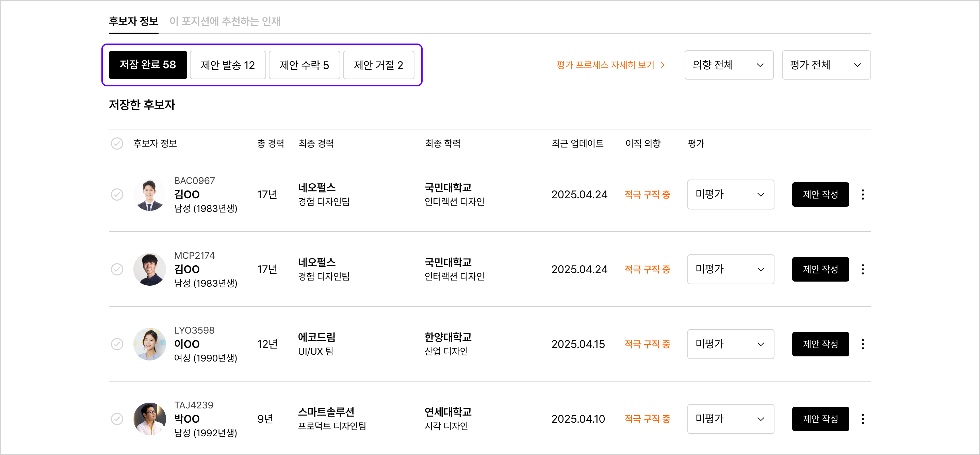Open the three-dot menu for candidate TAJ4239

(x=863, y=419)
